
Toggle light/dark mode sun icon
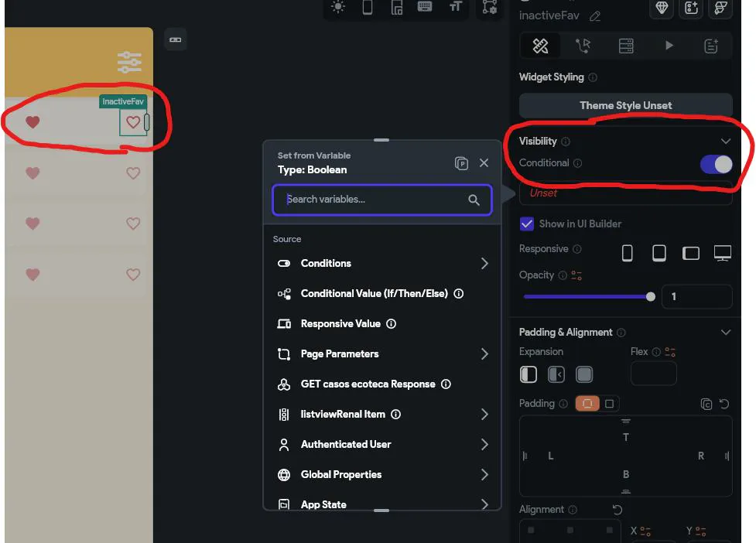click(x=338, y=7)
